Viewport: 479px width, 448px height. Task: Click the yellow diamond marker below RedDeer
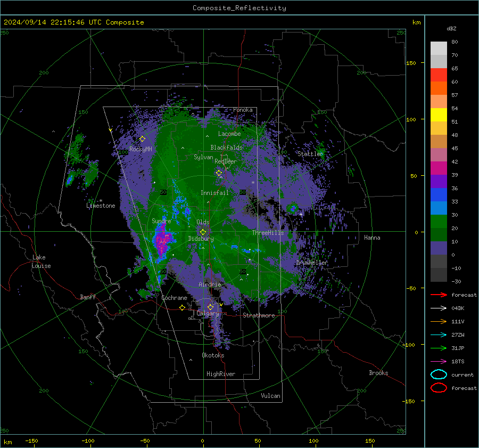[219, 173]
